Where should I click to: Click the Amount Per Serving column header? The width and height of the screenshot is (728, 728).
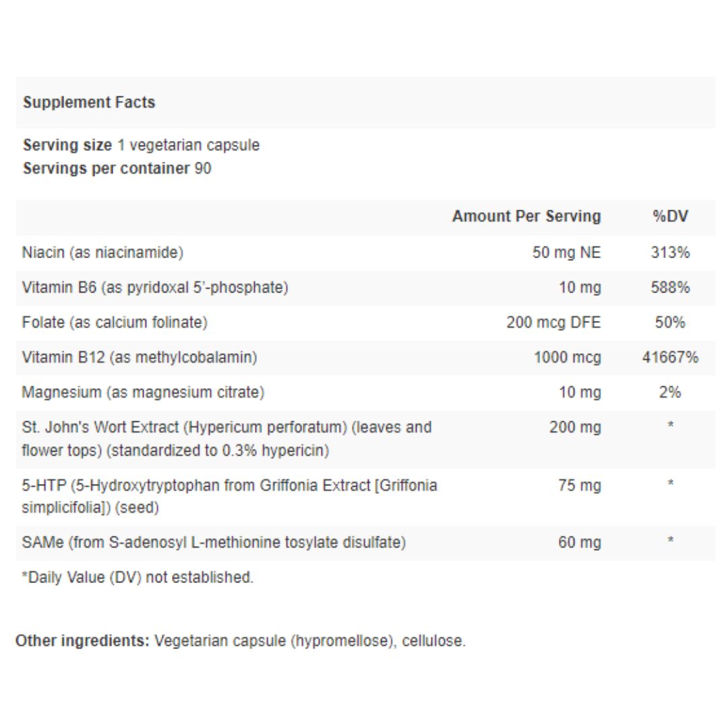click(526, 216)
